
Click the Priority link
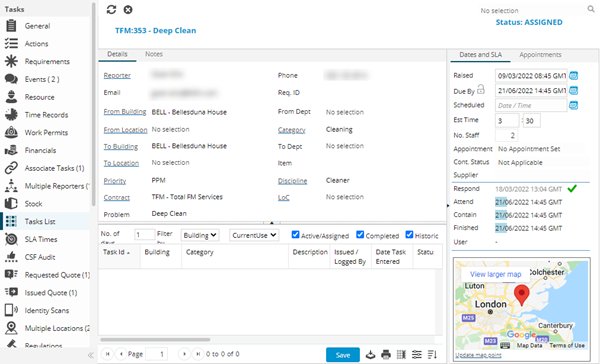[115, 181]
